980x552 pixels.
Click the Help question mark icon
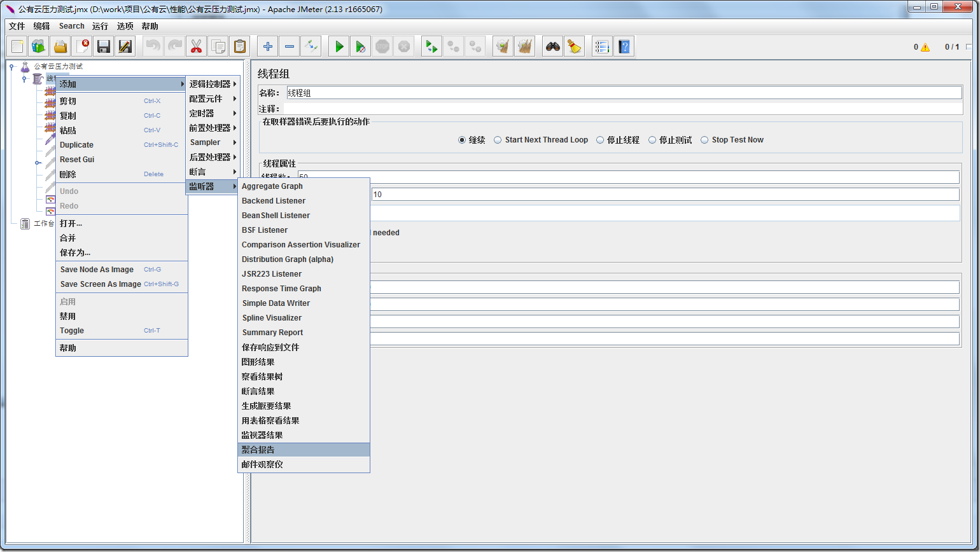click(624, 46)
